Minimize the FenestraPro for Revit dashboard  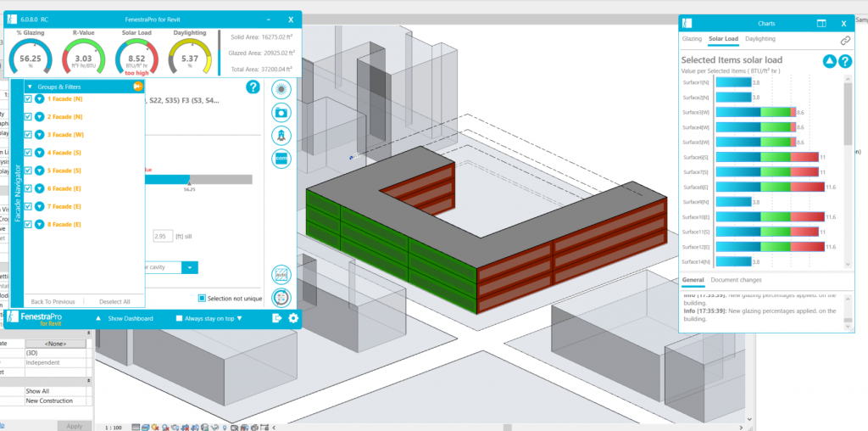(x=269, y=20)
